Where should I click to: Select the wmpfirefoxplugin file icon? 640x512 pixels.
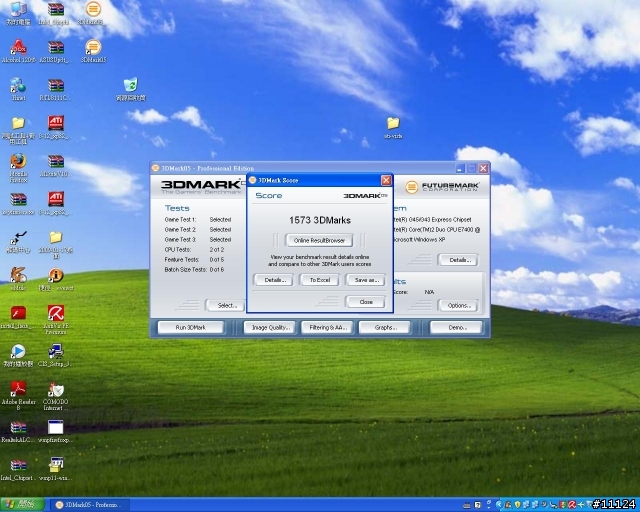coord(56,432)
